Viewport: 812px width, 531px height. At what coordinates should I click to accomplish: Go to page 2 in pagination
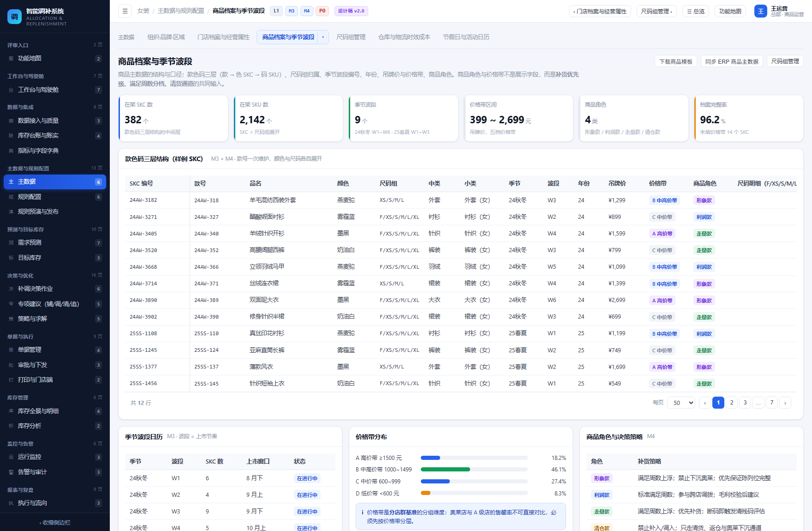[x=732, y=403]
